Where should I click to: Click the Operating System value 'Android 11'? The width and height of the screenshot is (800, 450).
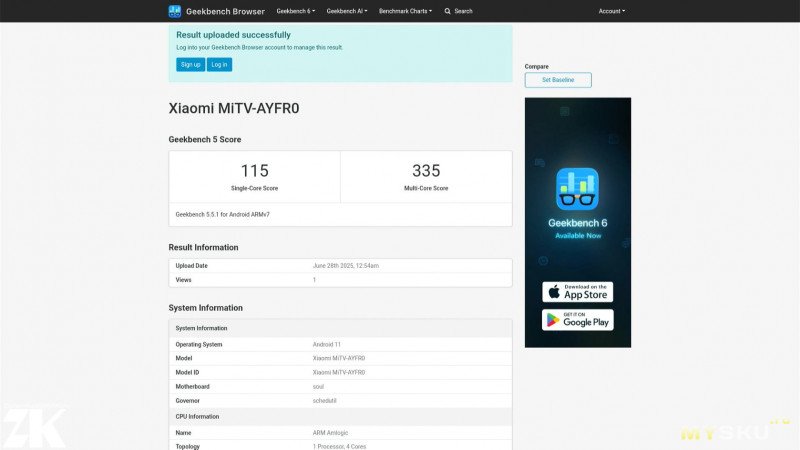pos(327,345)
